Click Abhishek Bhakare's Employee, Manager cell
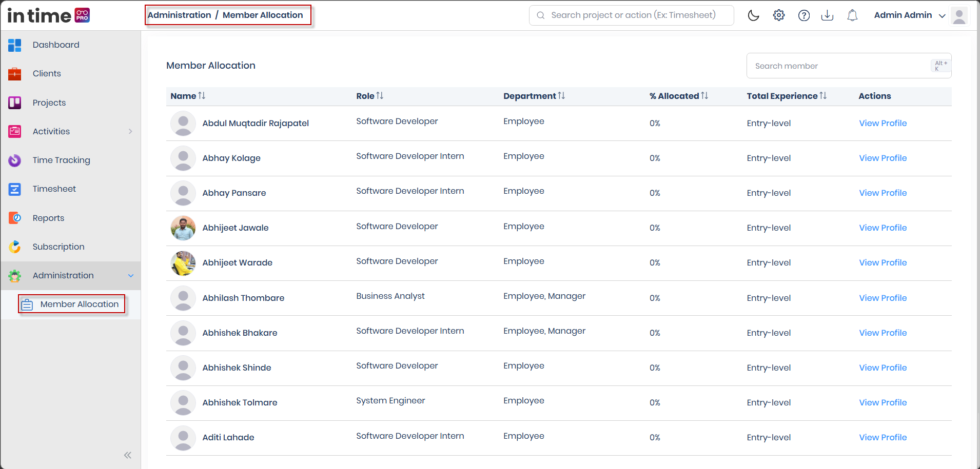Screen dimensions: 980x469 (544, 331)
